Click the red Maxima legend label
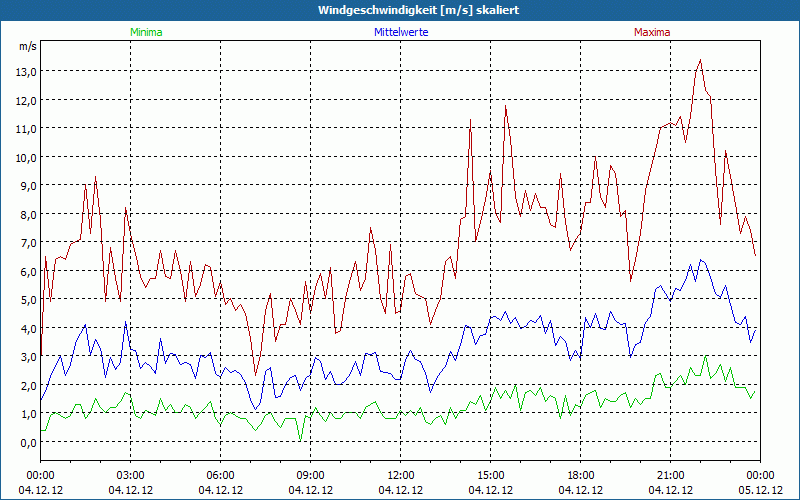 [652, 32]
